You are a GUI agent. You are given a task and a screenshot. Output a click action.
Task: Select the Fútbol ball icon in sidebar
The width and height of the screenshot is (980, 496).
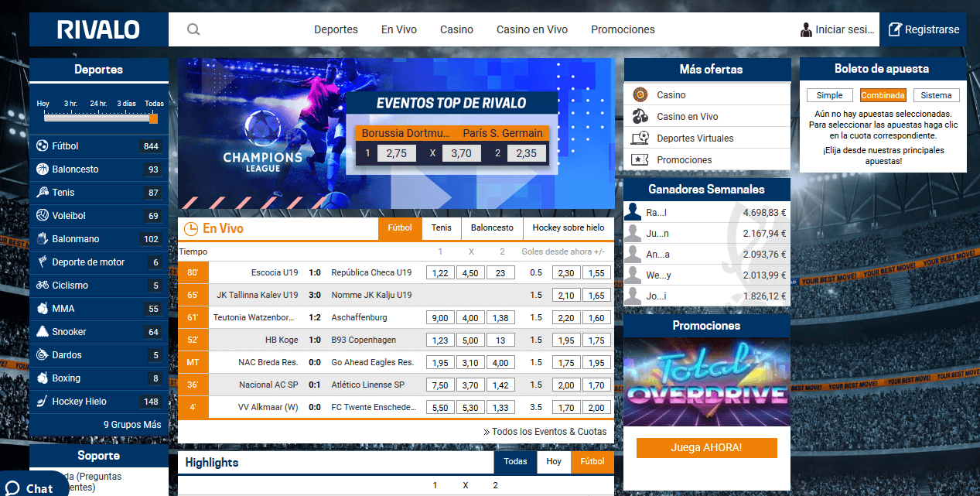tap(43, 145)
